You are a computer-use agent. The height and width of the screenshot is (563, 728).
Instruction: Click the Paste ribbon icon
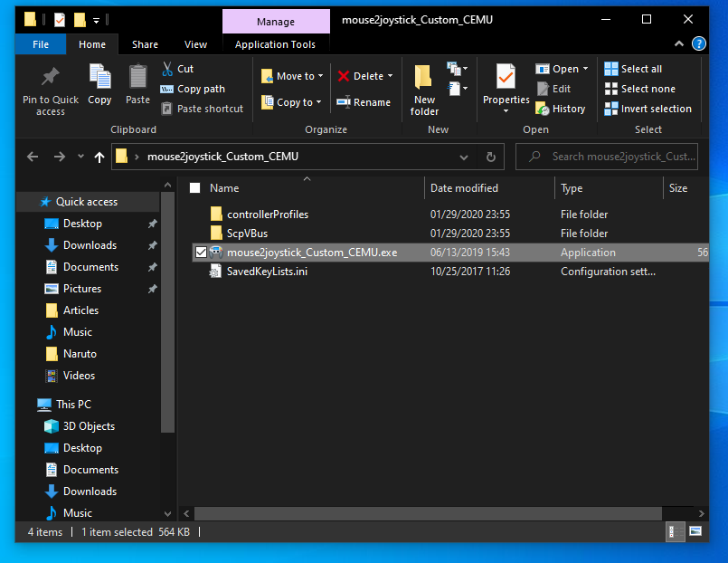(x=137, y=77)
